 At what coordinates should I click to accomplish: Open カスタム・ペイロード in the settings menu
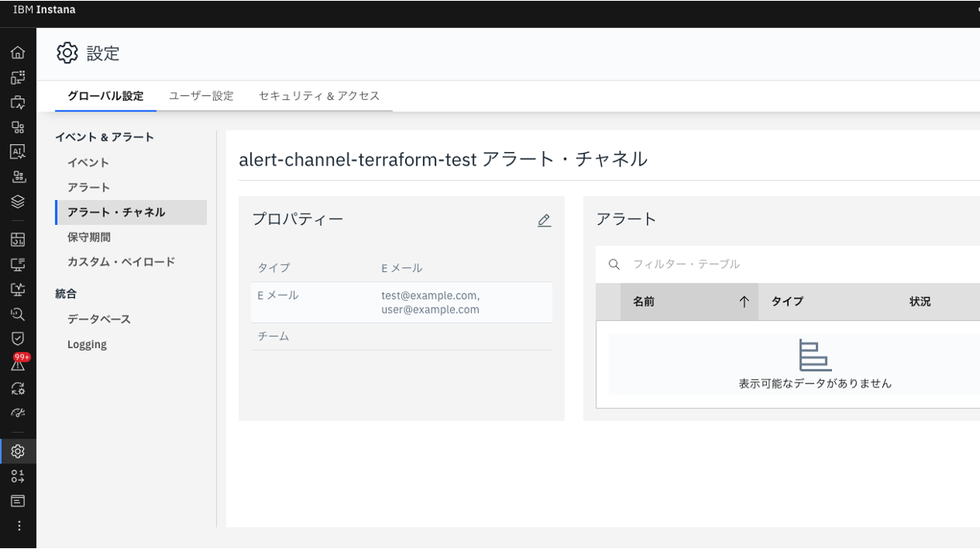[x=121, y=262]
